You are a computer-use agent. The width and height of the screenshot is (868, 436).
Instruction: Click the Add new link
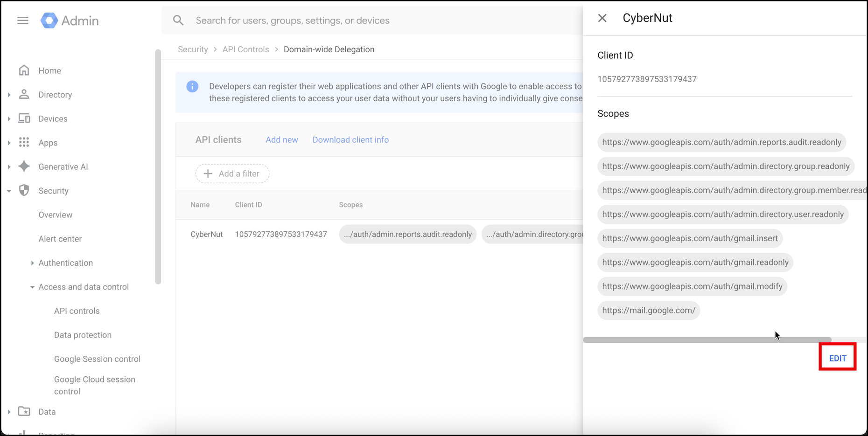click(282, 140)
